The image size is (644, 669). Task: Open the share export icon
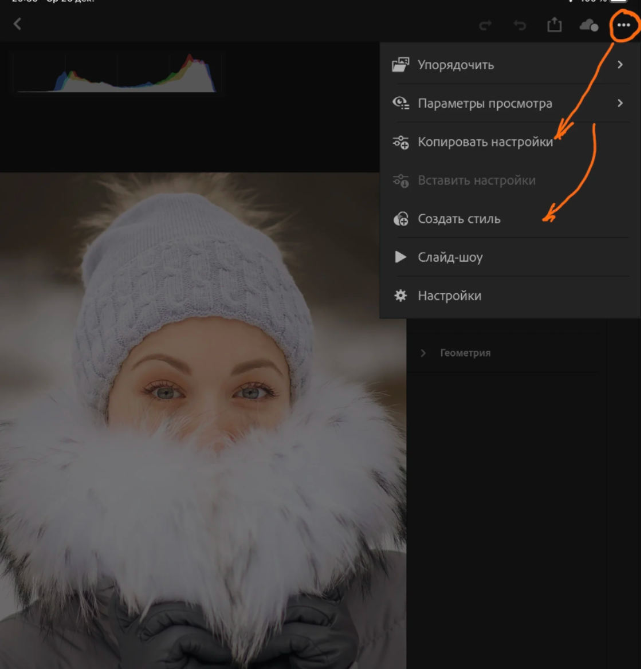tap(554, 25)
